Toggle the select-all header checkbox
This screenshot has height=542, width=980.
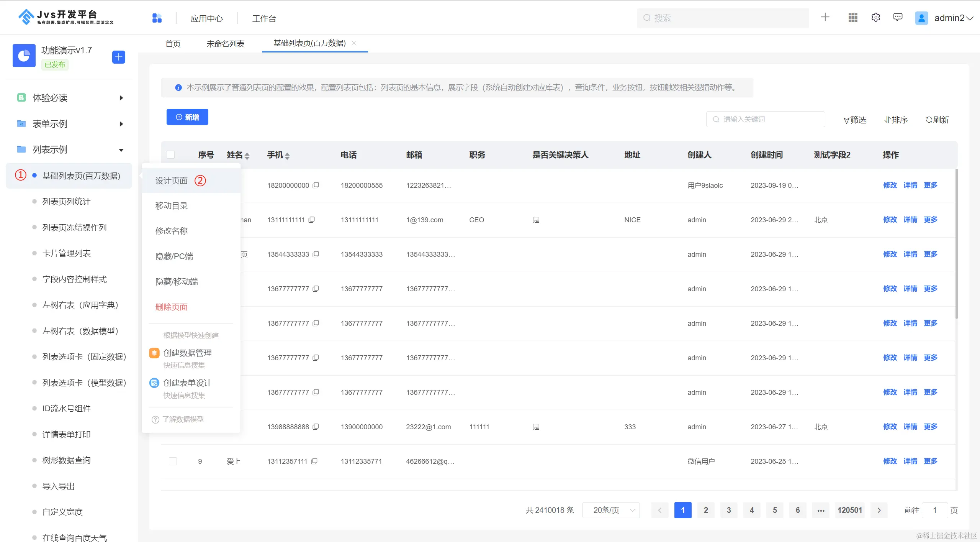[x=171, y=155]
